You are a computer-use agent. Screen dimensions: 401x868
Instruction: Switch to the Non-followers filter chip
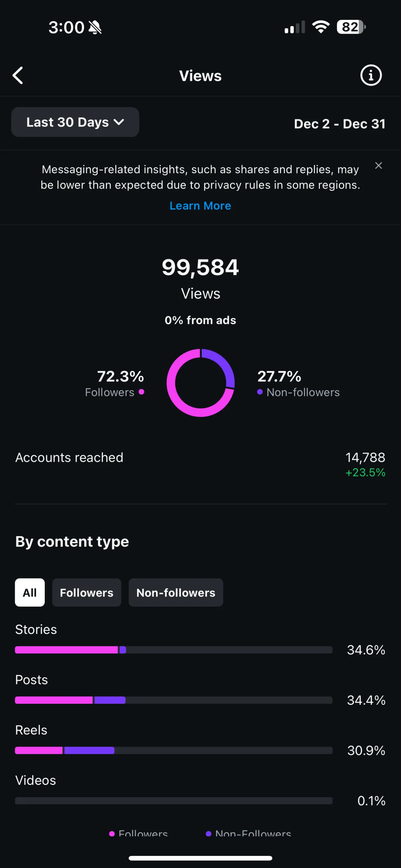(176, 592)
